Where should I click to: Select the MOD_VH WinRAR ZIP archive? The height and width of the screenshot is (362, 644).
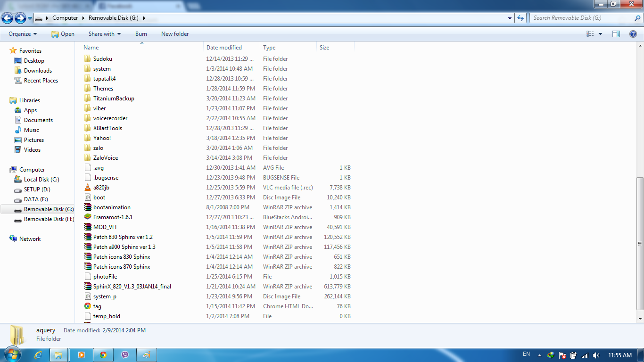(x=105, y=227)
